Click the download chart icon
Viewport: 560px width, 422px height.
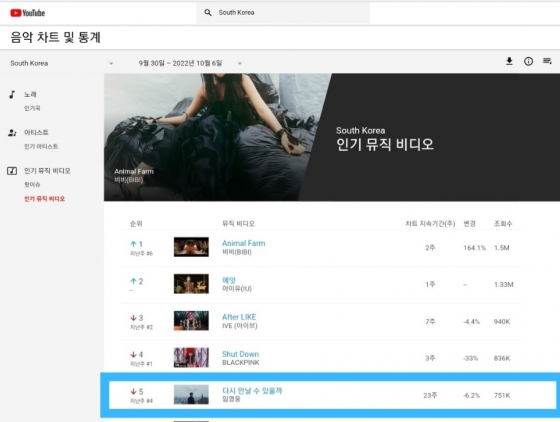pyautogui.click(x=509, y=61)
